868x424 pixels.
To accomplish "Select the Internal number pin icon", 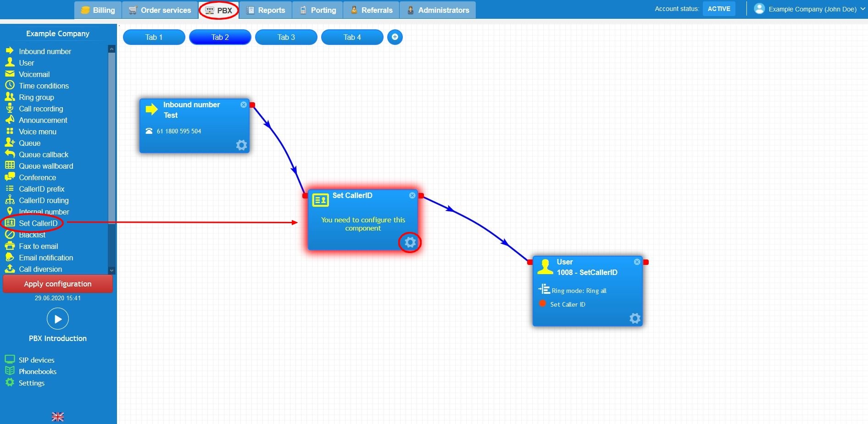I will coord(10,211).
